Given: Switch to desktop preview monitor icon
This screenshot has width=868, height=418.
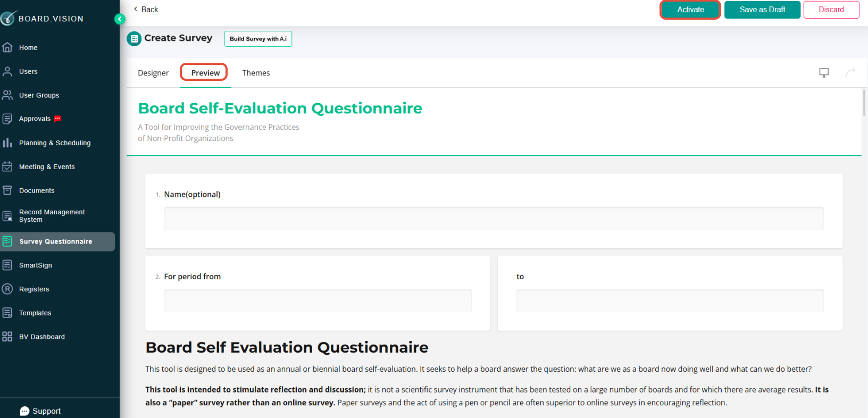Looking at the screenshot, I should pos(824,73).
